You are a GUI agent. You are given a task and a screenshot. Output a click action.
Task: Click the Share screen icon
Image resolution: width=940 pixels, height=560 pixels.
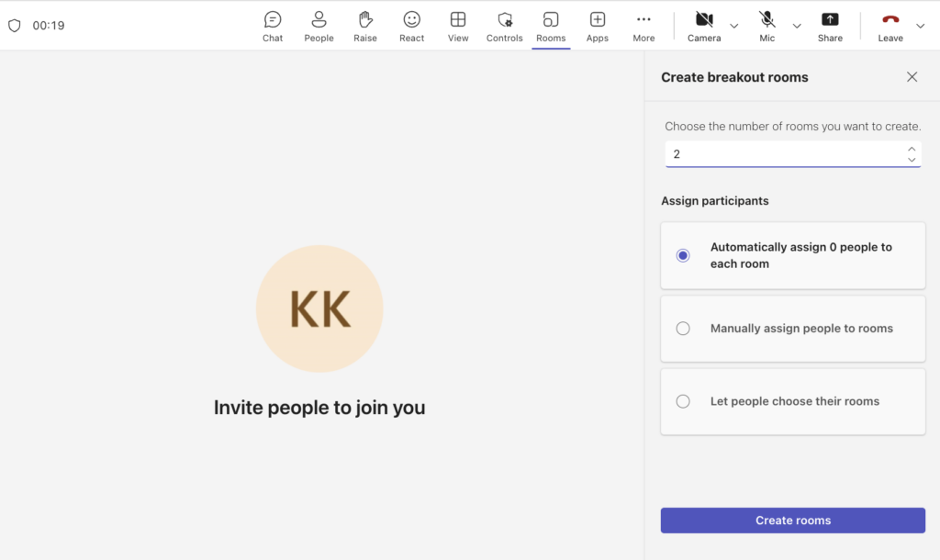(830, 26)
